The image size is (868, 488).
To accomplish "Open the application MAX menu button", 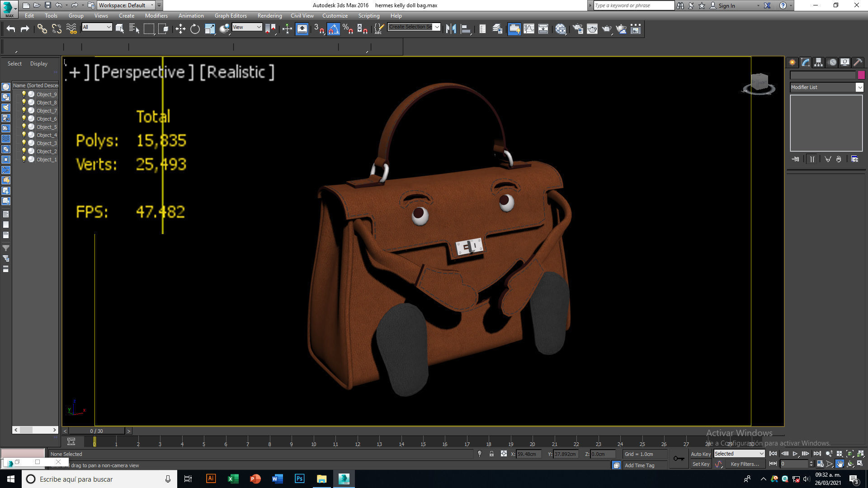I will point(9,9).
